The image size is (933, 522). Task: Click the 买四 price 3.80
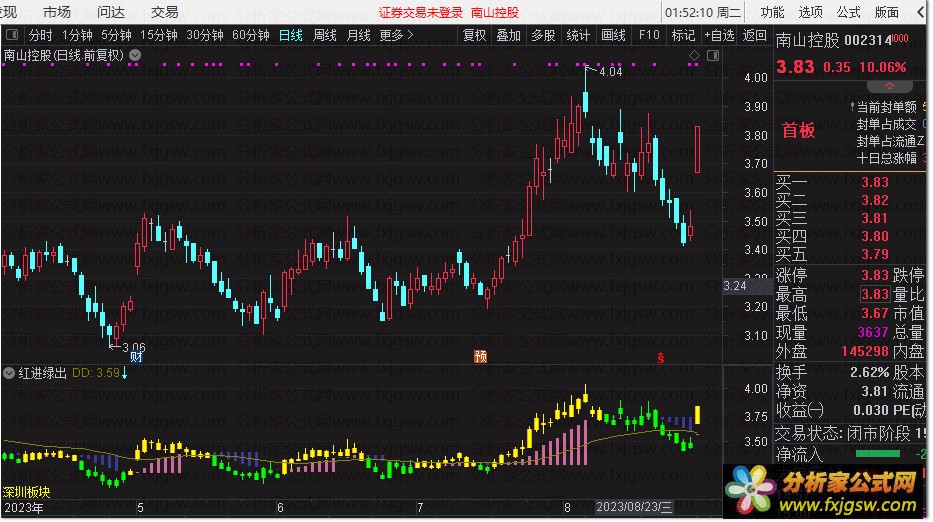(875, 236)
